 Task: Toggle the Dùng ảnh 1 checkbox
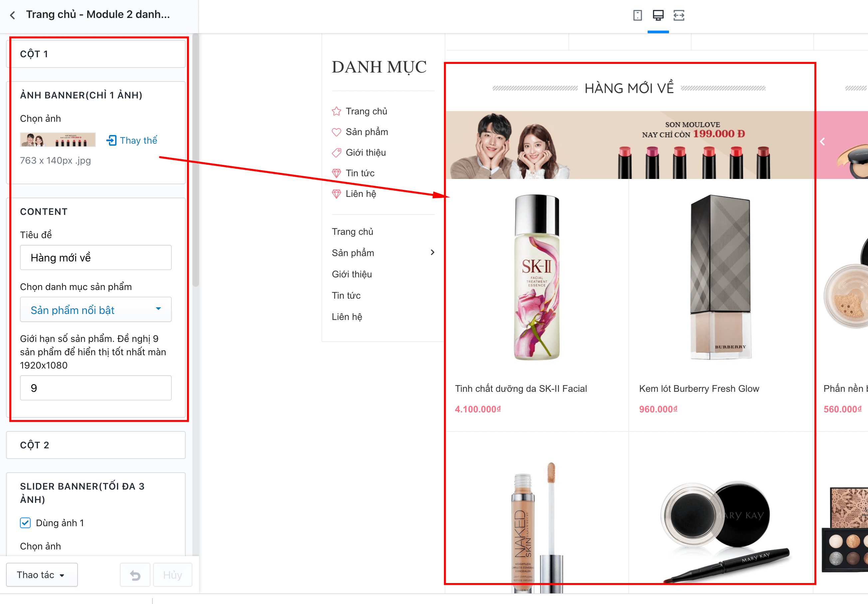(25, 523)
